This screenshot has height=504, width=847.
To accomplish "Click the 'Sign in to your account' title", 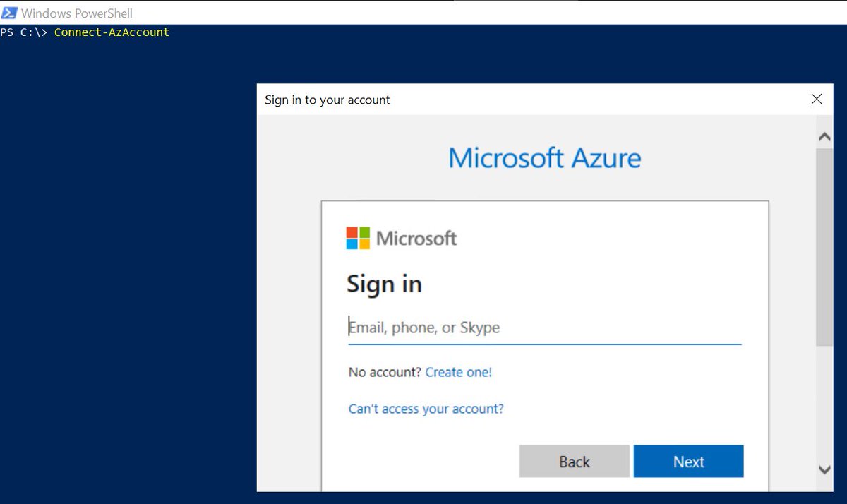I will pos(328,100).
